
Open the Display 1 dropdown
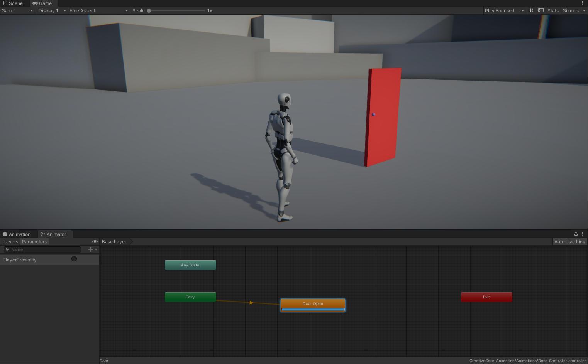(52, 11)
